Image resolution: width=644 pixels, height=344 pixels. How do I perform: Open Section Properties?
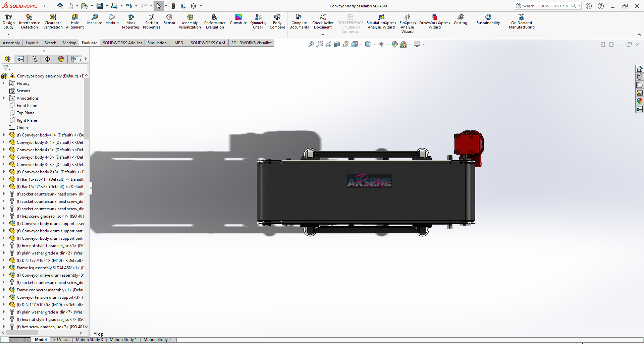coord(152,21)
